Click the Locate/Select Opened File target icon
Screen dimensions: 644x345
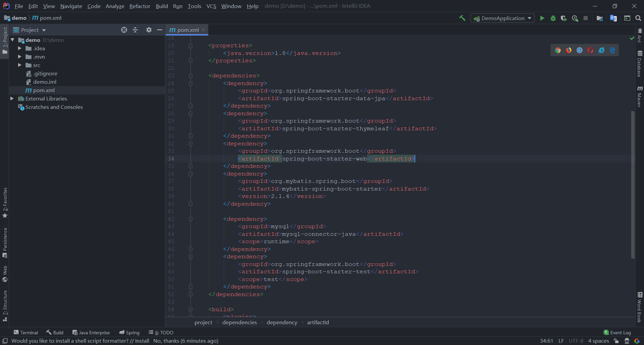click(x=124, y=30)
